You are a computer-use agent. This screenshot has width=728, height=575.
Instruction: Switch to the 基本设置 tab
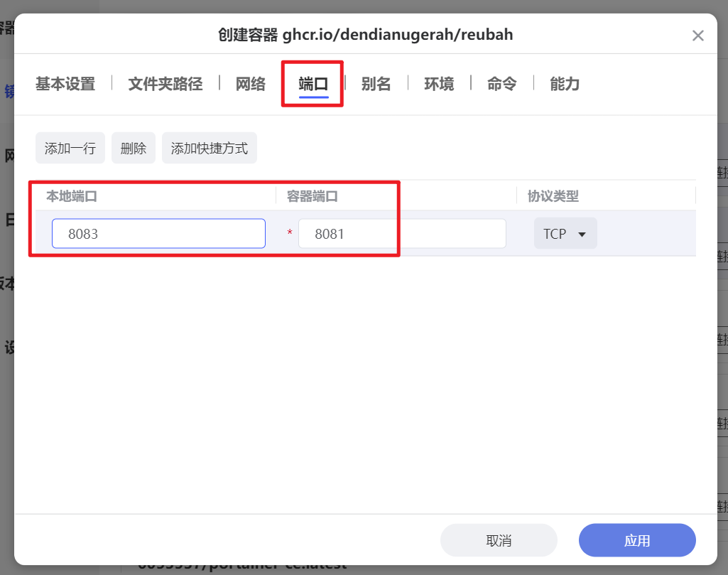[x=65, y=83]
